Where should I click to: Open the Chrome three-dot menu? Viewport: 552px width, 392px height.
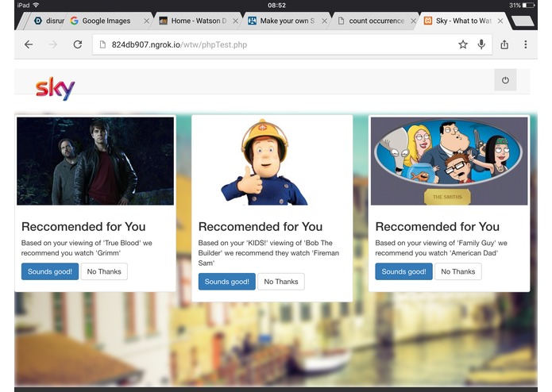[525, 44]
